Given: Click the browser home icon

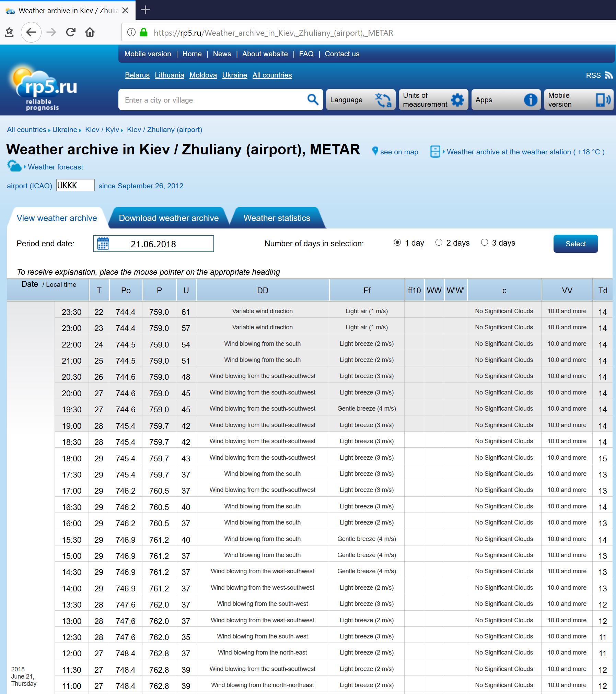Looking at the screenshot, I should tap(90, 32).
